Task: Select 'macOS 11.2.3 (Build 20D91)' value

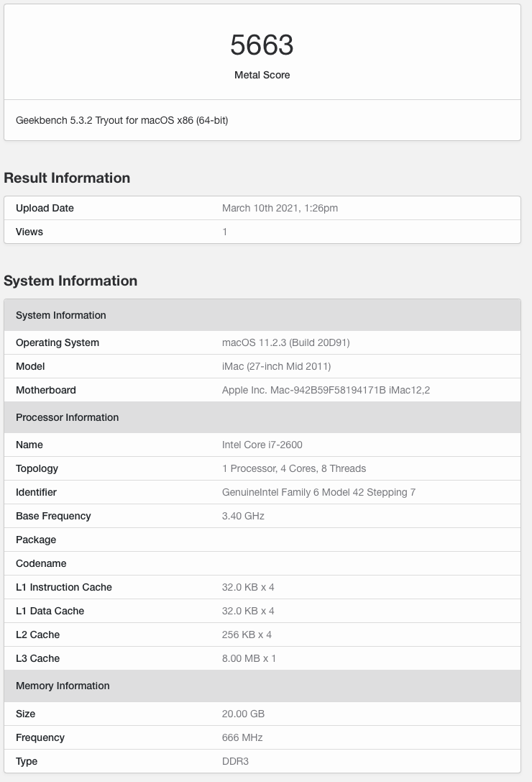Action: coord(285,342)
